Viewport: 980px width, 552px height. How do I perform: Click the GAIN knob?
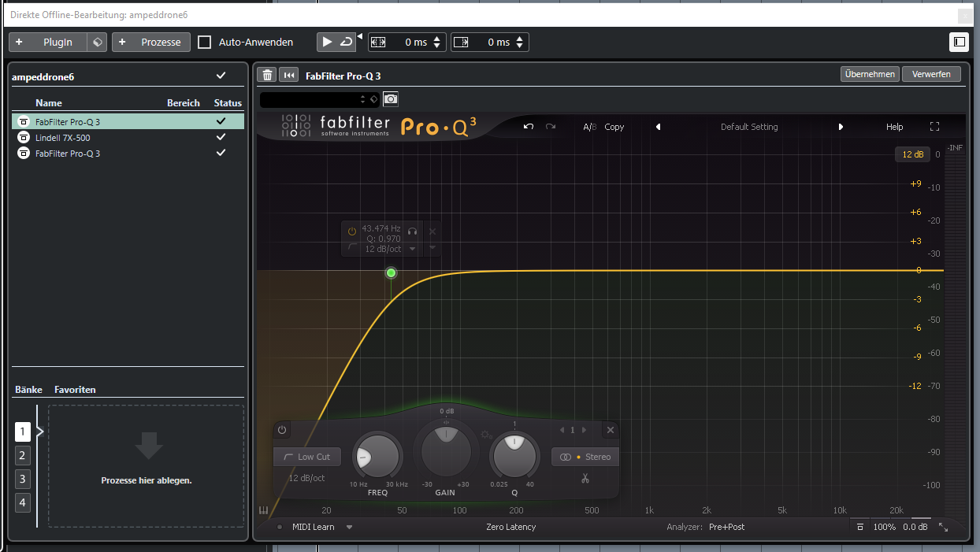(447, 451)
